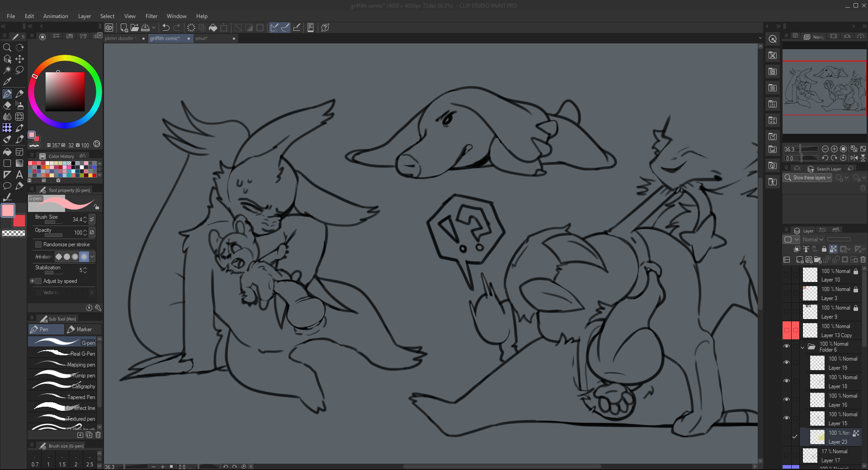Click the Open file icon
Image resolution: width=868 pixels, height=470 pixels.
135,28
